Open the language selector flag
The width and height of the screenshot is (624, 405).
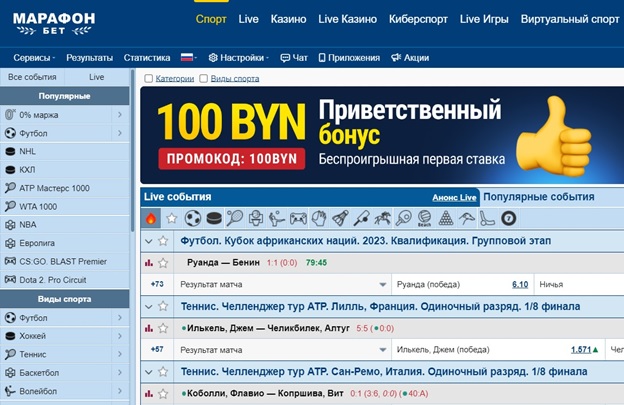point(187,58)
